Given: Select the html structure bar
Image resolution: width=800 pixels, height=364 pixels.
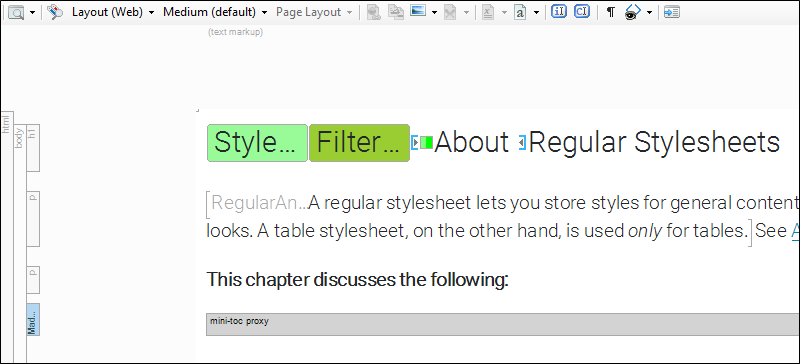Looking at the screenshot, I should click(6, 237).
